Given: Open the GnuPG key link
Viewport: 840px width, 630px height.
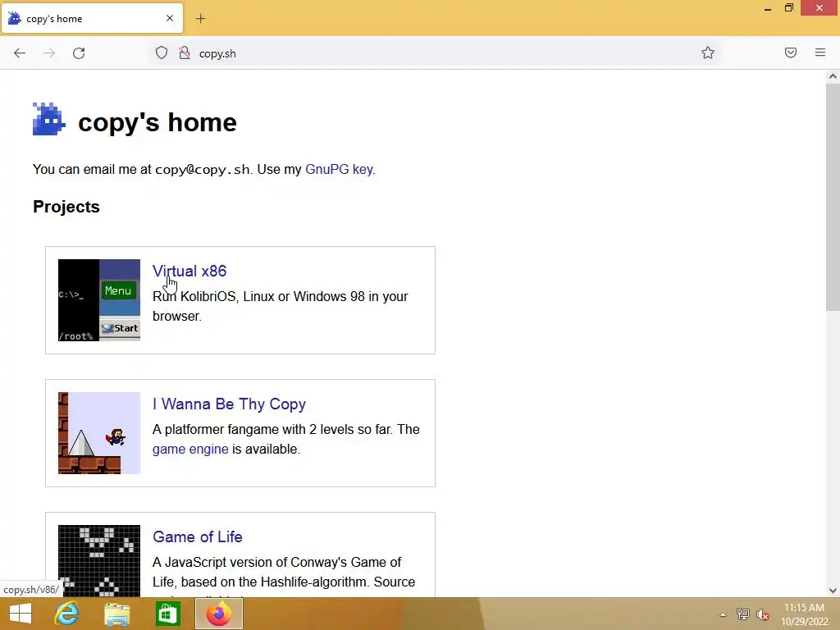Looking at the screenshot, I should [339, 169].
